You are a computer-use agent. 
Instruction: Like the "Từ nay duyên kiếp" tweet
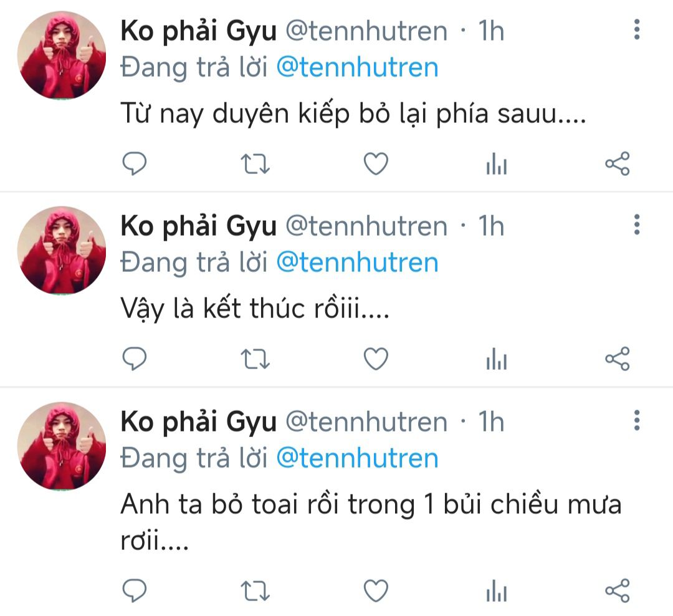click(376, 164)
